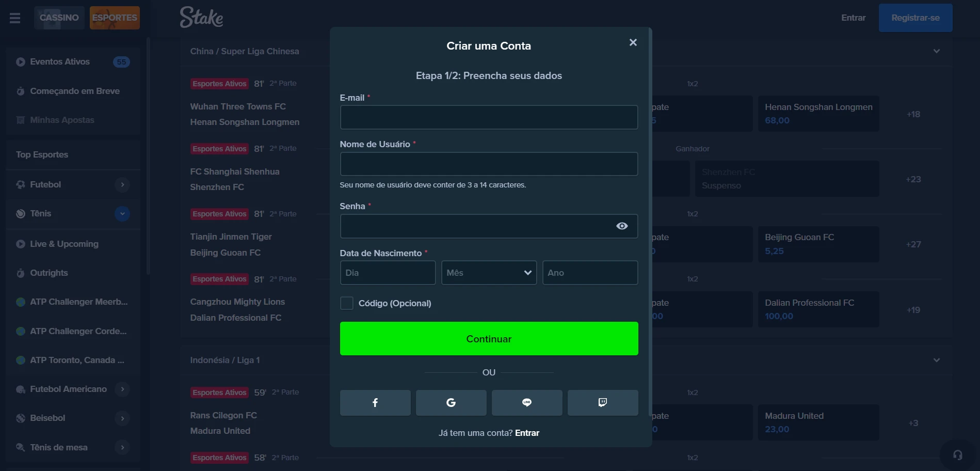Click the Tênis ball icon
Viewport: 980px width, 471px height.
[21, 214]
